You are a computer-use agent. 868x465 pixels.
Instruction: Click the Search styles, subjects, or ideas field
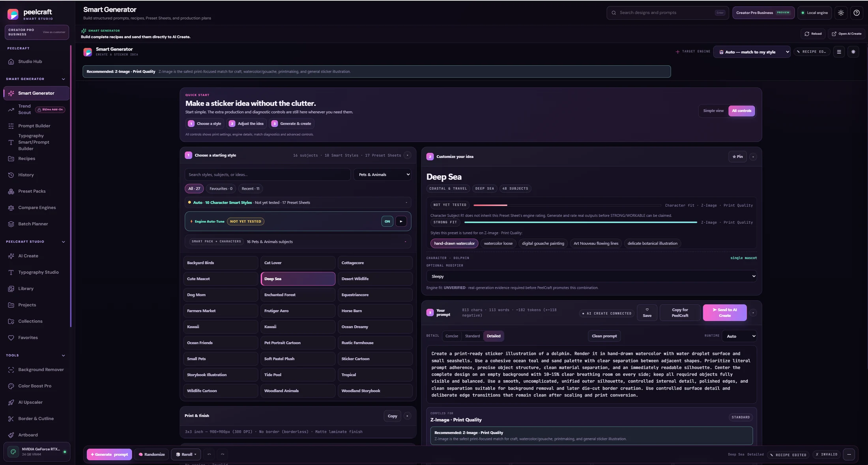tap(268, 174)
